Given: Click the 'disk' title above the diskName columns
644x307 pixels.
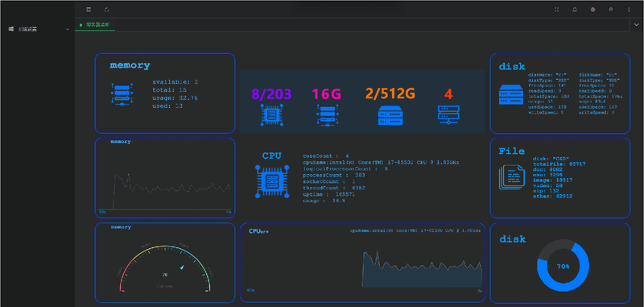Looking at the screenshot, I should [x=512, y=67].
